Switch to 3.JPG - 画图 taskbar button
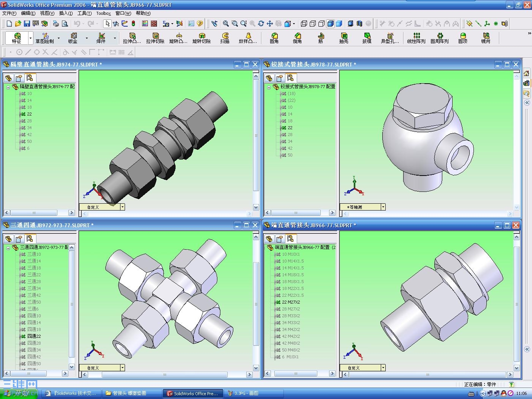 click(254, 393)
